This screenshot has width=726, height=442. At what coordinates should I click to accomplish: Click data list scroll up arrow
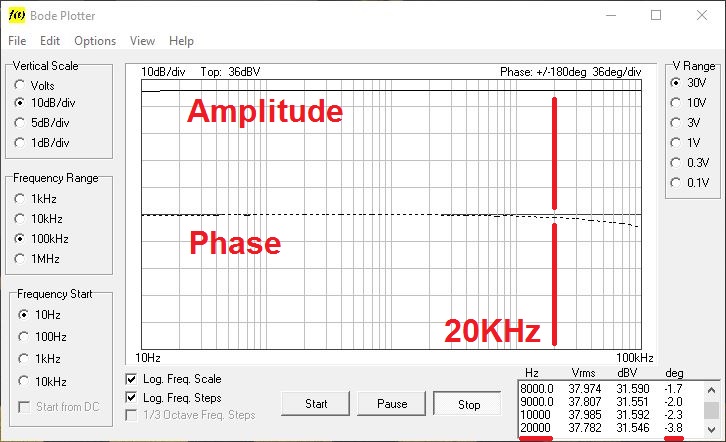tap(712, 390)
